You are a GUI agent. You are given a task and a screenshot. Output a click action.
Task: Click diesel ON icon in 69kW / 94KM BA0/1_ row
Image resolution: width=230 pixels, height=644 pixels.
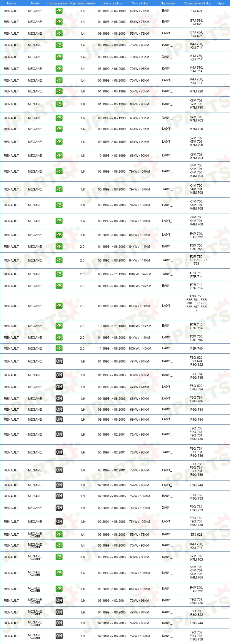[x=59, y=409]
